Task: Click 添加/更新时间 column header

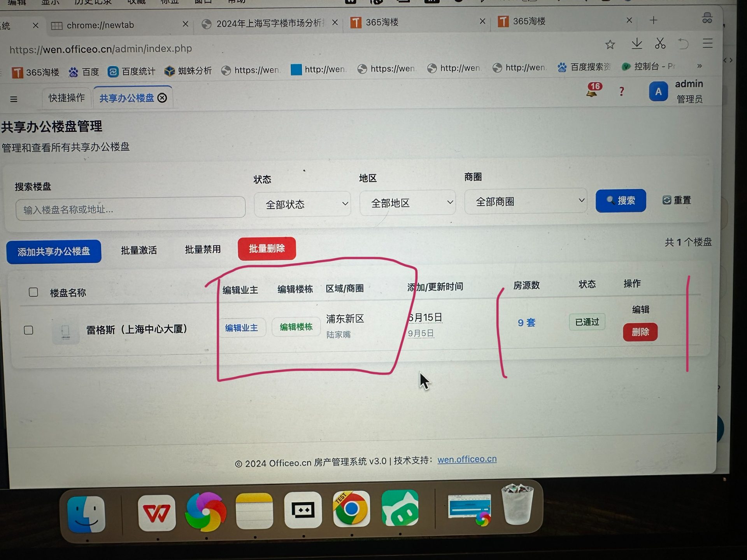Action: coord(435,287)
